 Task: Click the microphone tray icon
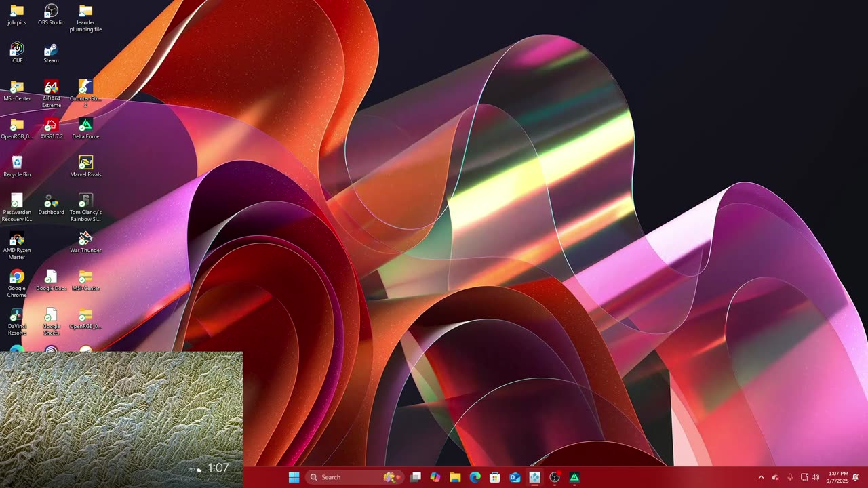[x=790, y=477]
